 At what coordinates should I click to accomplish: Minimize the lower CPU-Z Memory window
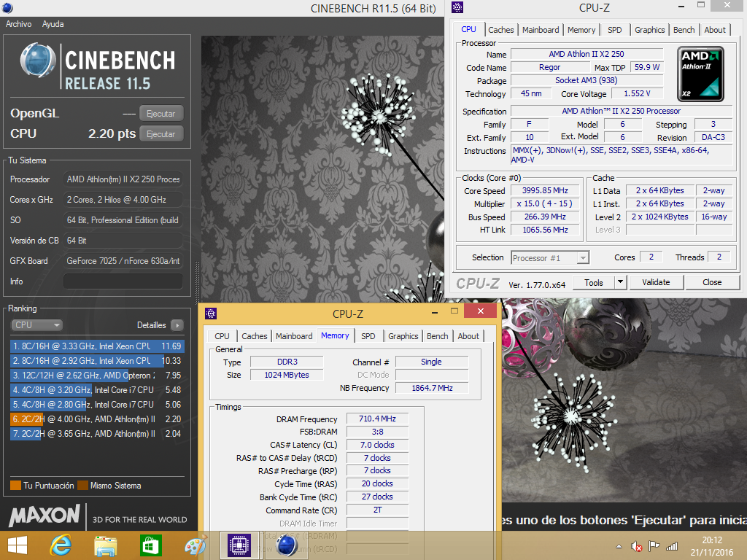[x=435, y=312]
